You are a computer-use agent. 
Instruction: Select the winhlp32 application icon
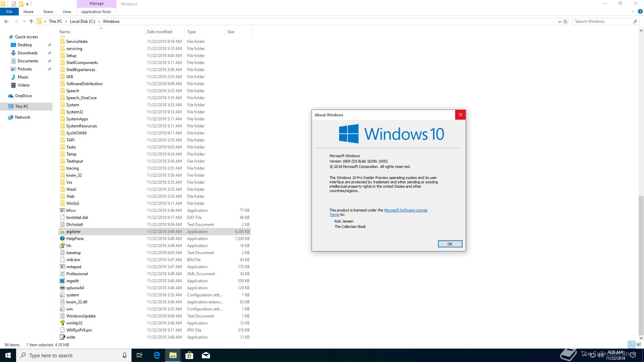tap(62, 323)
